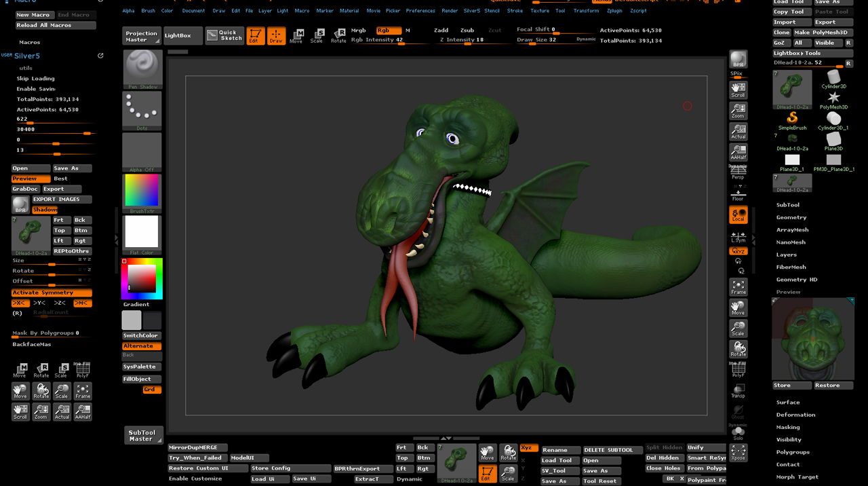
Task: Expand the Masking subpalette
Action: point(788,428)
